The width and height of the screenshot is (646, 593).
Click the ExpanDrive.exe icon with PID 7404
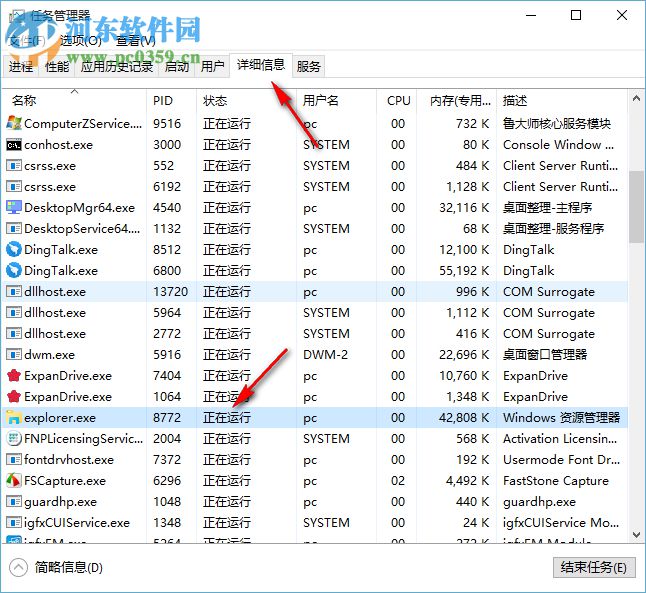tap(14, 375)
